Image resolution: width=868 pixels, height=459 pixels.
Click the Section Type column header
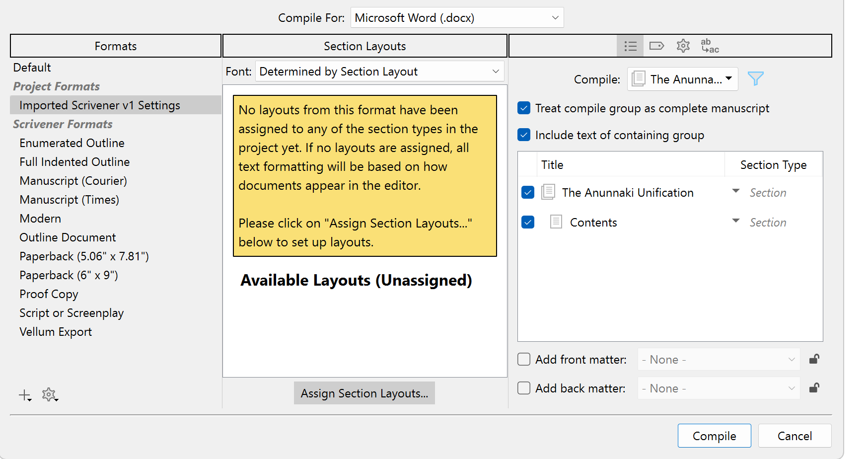click(774, 165)
